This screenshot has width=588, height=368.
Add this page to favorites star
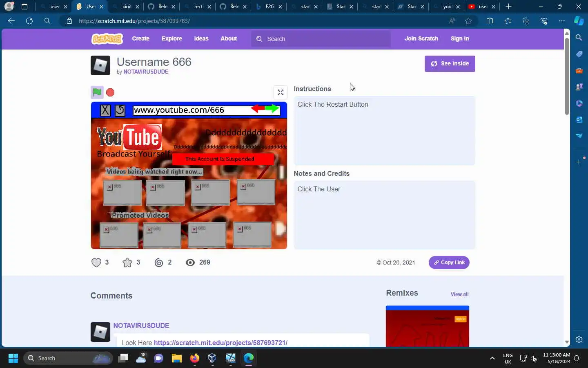(468, 21)
